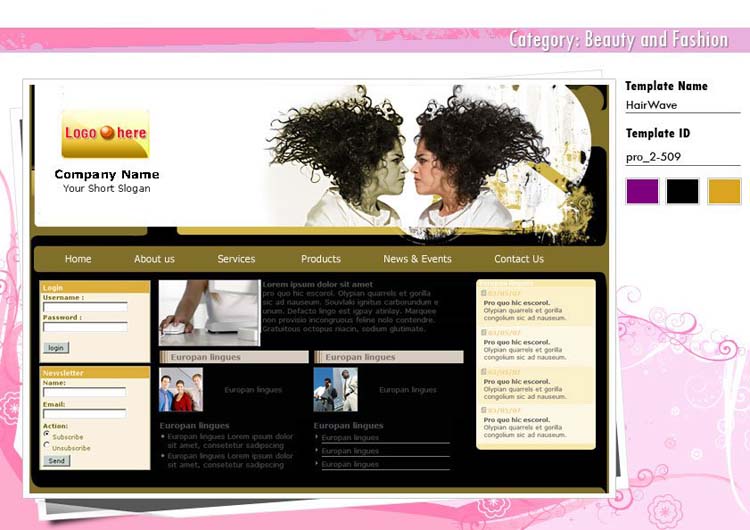Select the Unsubscribe radio button

[46, 446]
